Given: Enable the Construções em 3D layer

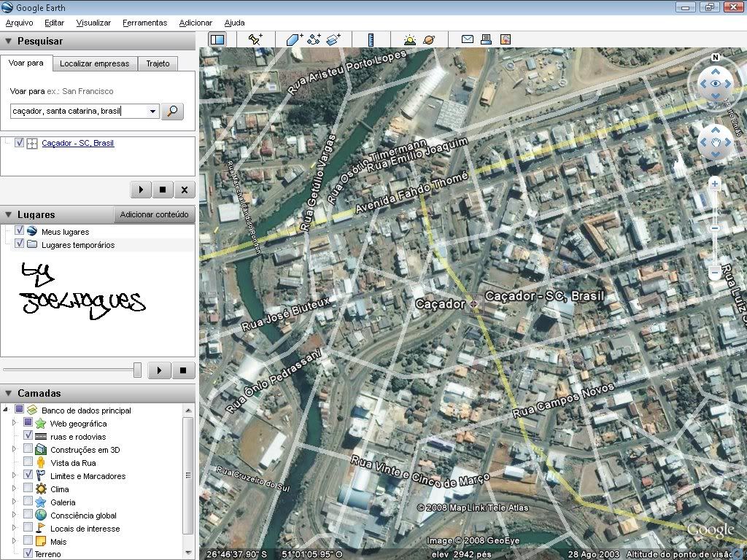Looking at the screenshot, I should [x=28, y=448].
